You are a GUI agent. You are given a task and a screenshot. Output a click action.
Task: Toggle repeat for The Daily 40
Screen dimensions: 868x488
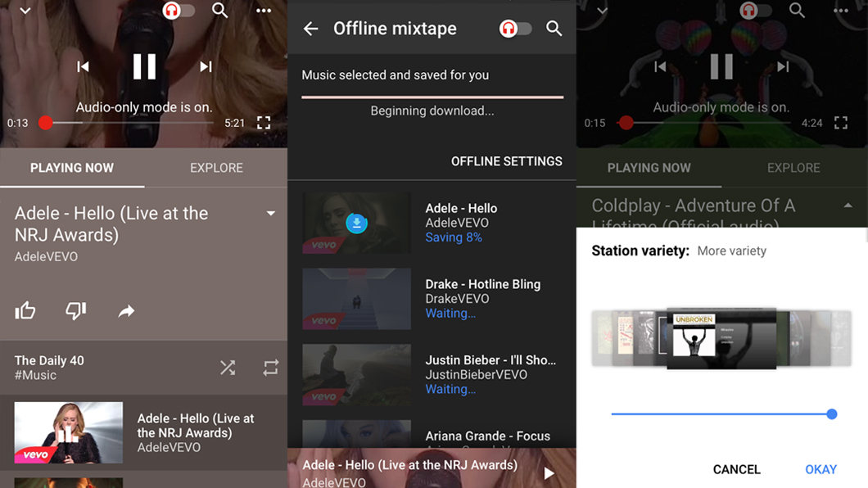pyautogui.click(x=271, y=368)
